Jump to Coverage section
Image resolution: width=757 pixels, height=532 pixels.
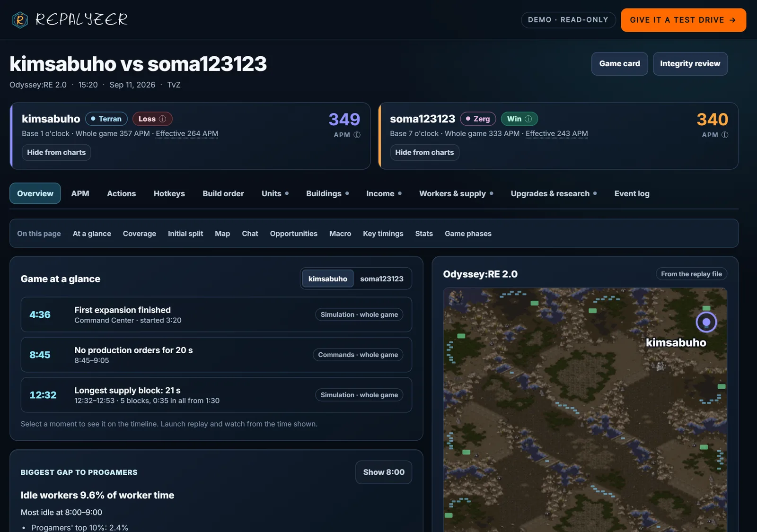(x=140, y=234)
